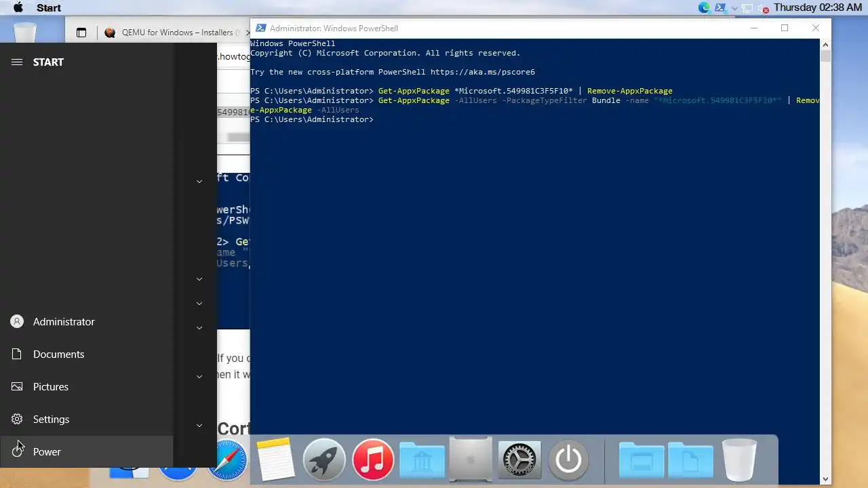
Task: Click the Copyright Microsoft Corporation line
Action: coord(385,53)
